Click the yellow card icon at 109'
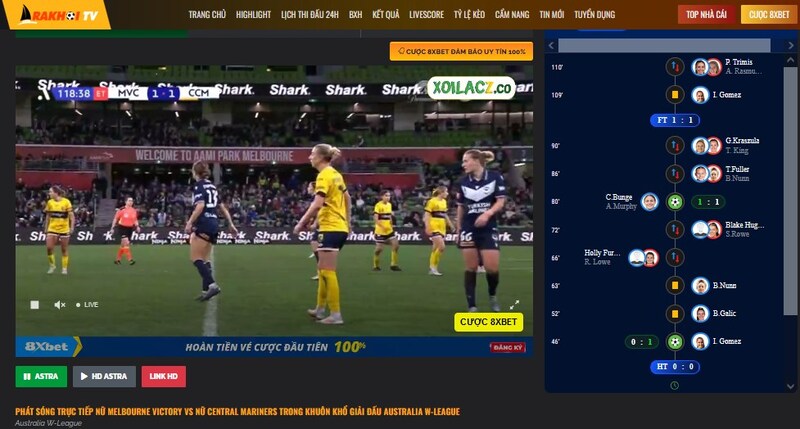800x429 pixels. coord(674,94)
